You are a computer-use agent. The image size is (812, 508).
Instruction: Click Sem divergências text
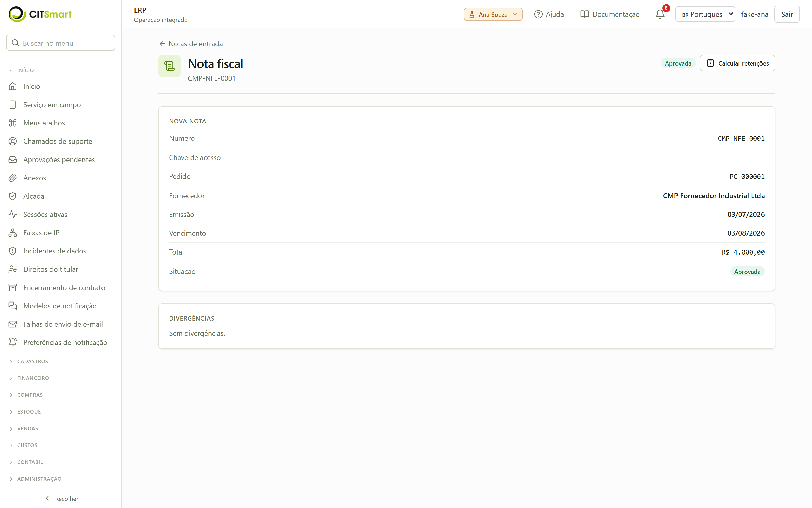pos(197,333)
